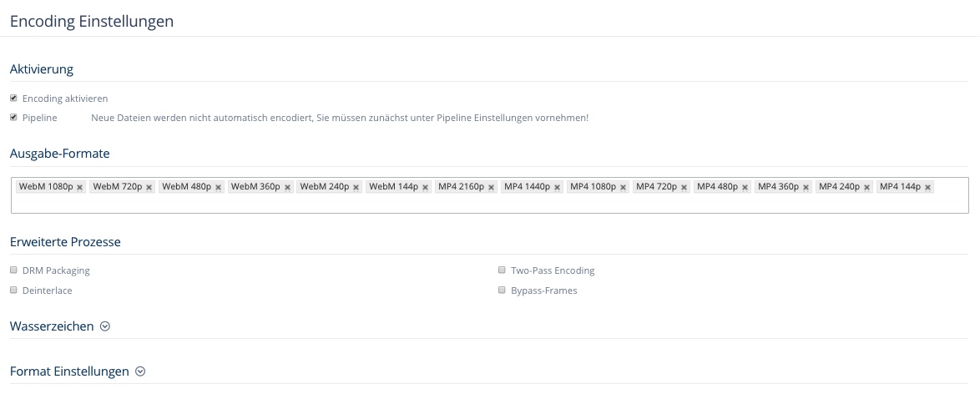The image size is (980, 394).
Task: Enable Bypass-Frames checkbox
Action: [x=502, y=290]
